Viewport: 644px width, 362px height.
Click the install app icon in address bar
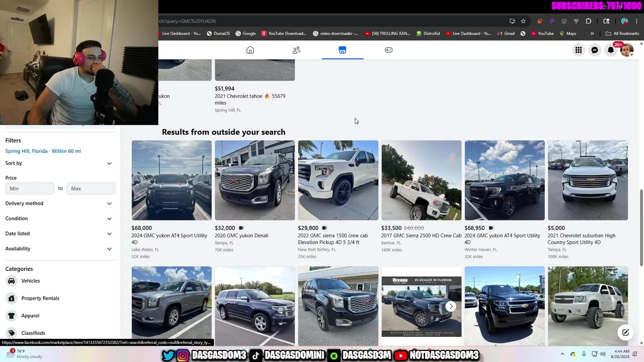point(512,21)
